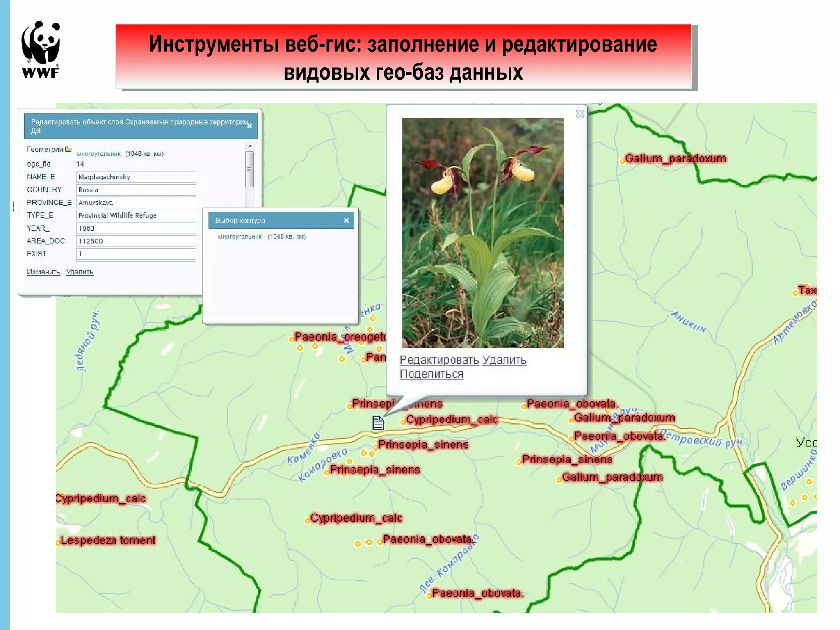Image resolution: width=840 pixels, height=630 pixels.
Task: Click the document icon on the map
Action: point(378,422)
